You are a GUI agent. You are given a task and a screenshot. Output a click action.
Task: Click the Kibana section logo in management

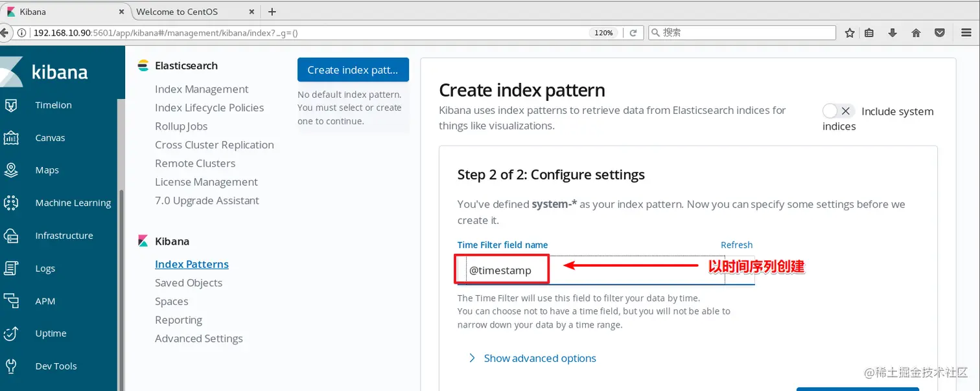tap(143, 241)
